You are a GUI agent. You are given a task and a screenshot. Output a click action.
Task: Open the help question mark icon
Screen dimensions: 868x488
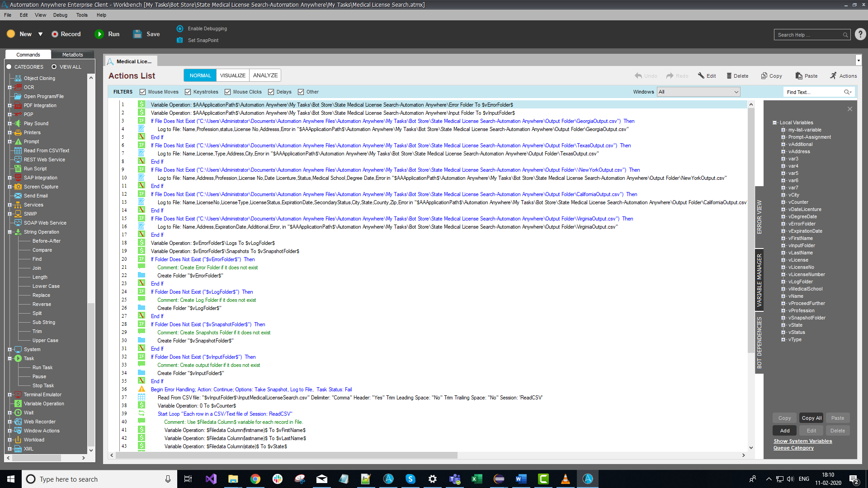860,34
